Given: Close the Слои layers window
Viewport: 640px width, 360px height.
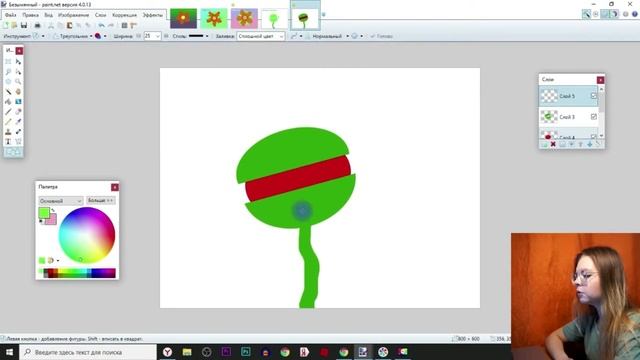Looking at the screenshot, I should (600, 80).
